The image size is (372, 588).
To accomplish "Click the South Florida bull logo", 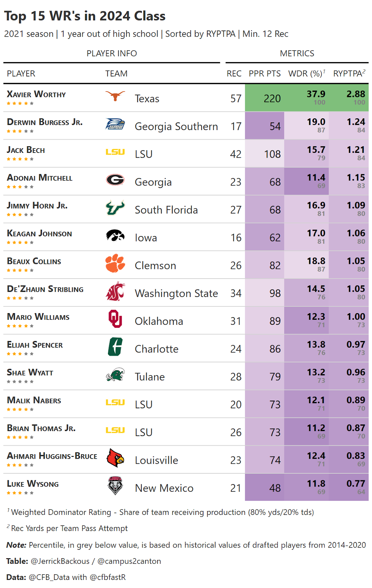I will (115, 208).
